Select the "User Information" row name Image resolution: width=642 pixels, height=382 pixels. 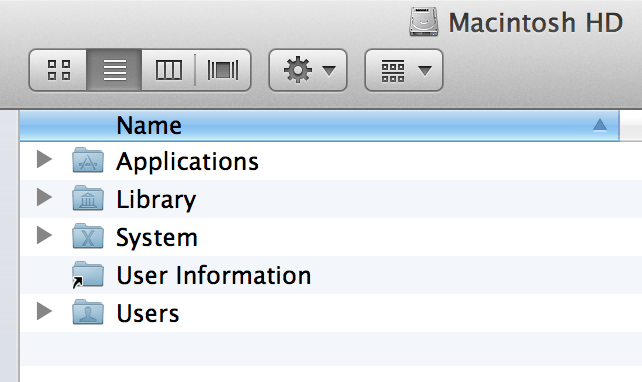click(x=214, y=275)
